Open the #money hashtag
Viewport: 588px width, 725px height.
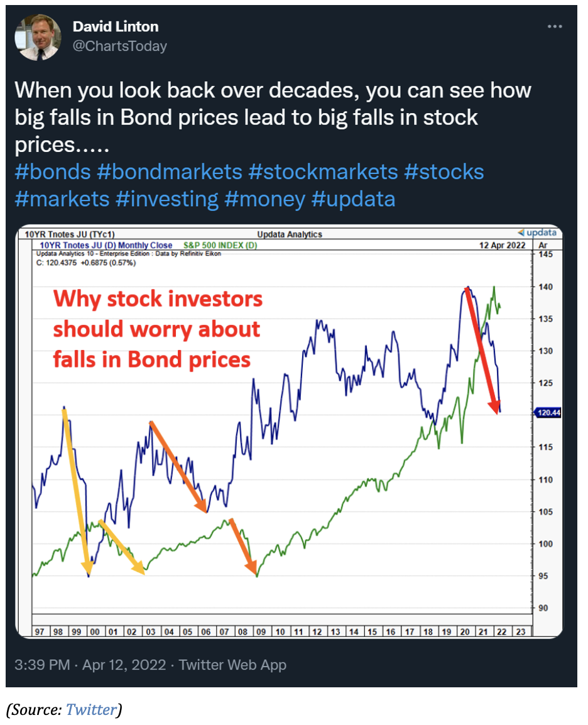pyautogui.click(x=265, y=200)
